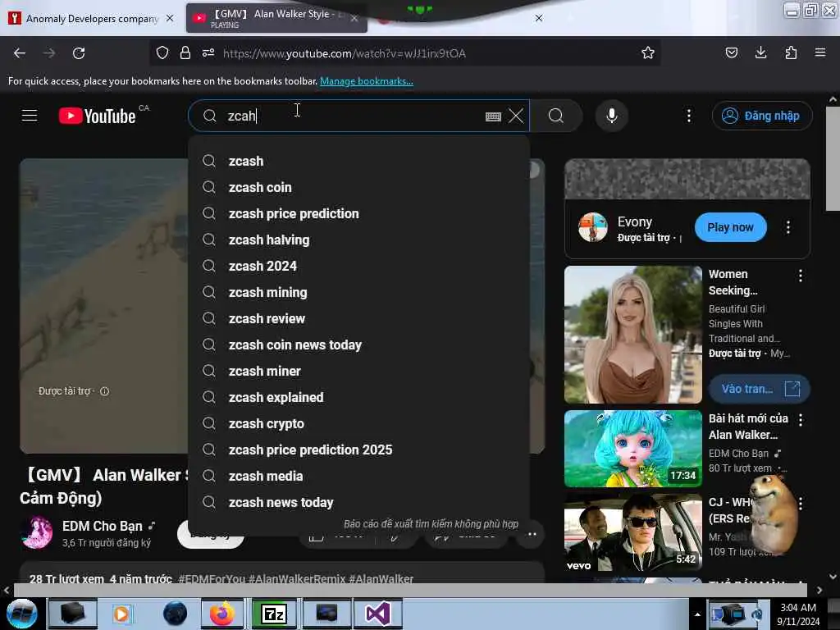
Task: Go back with the browser back arrow
Action: click(x=20, y=53)
